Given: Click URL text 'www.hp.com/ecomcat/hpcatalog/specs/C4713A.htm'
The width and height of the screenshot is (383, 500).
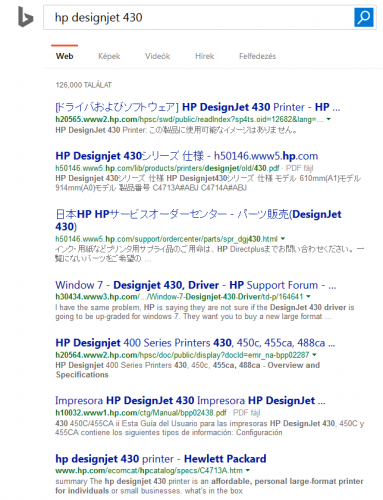Looking at the screenshot, I should point(149,470).
